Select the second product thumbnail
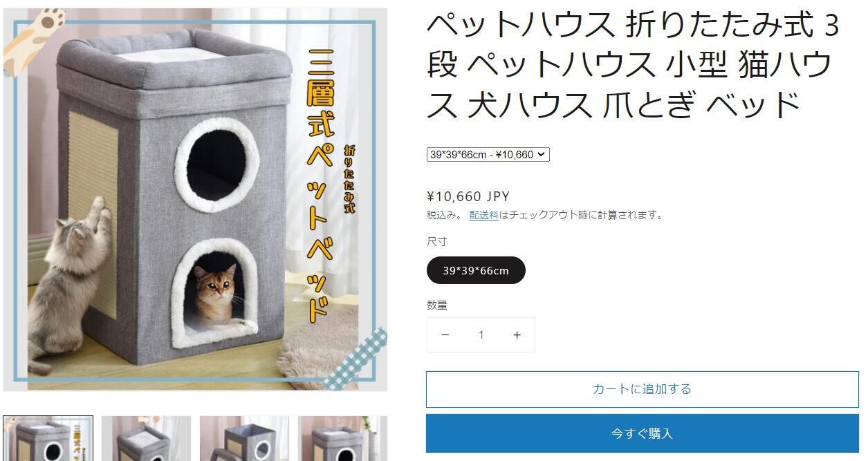Image resolution: width=868 pixels, height=461 pixels. pos(146,438)
